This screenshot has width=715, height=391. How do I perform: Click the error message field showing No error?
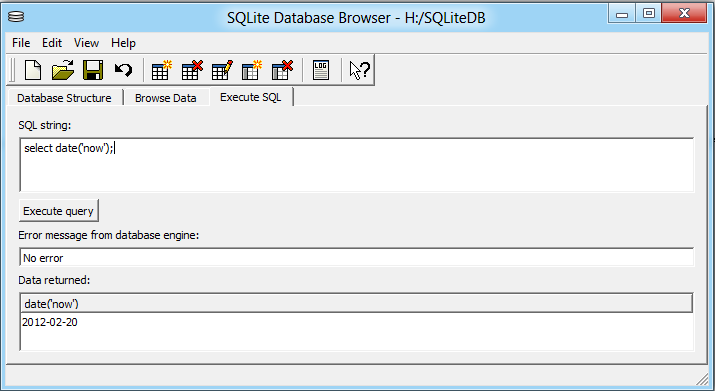(357, 258)
